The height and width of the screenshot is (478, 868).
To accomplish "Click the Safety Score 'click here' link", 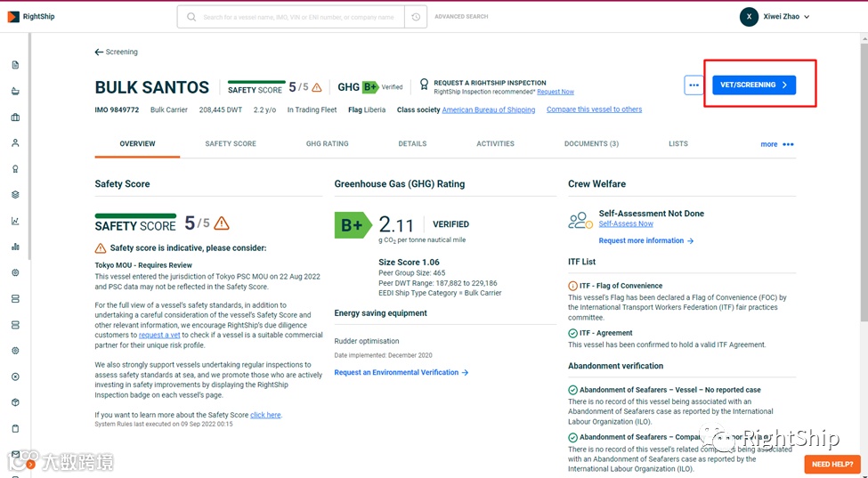I will point(265,415).
